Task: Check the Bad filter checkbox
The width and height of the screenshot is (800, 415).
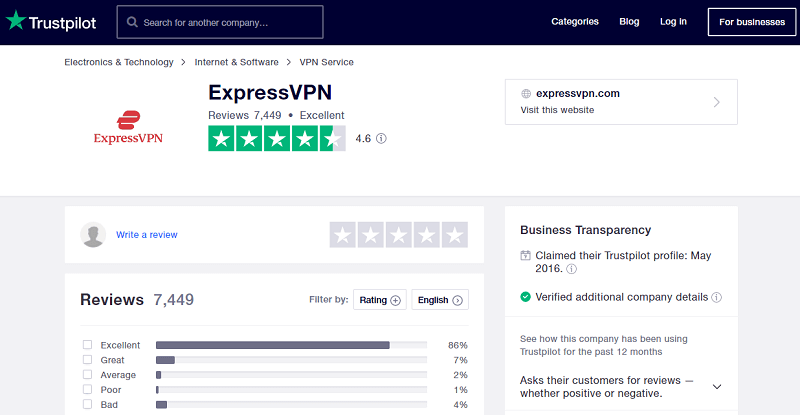Action: (88, 404)
